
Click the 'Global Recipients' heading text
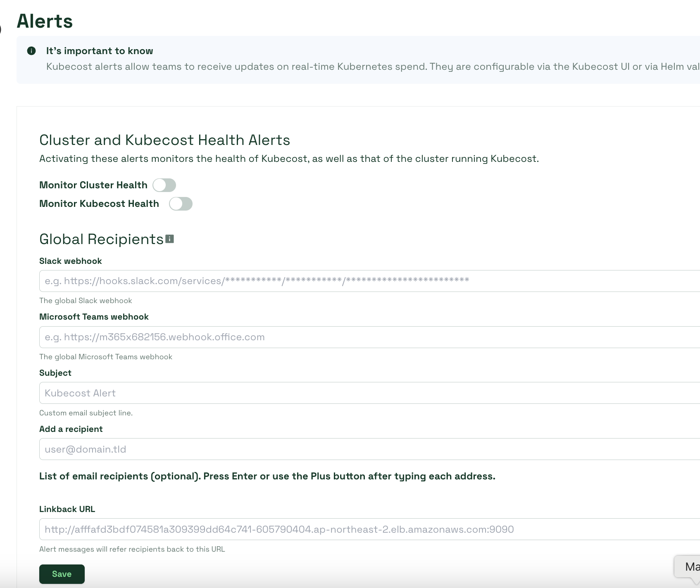click(x=102, y=239)
